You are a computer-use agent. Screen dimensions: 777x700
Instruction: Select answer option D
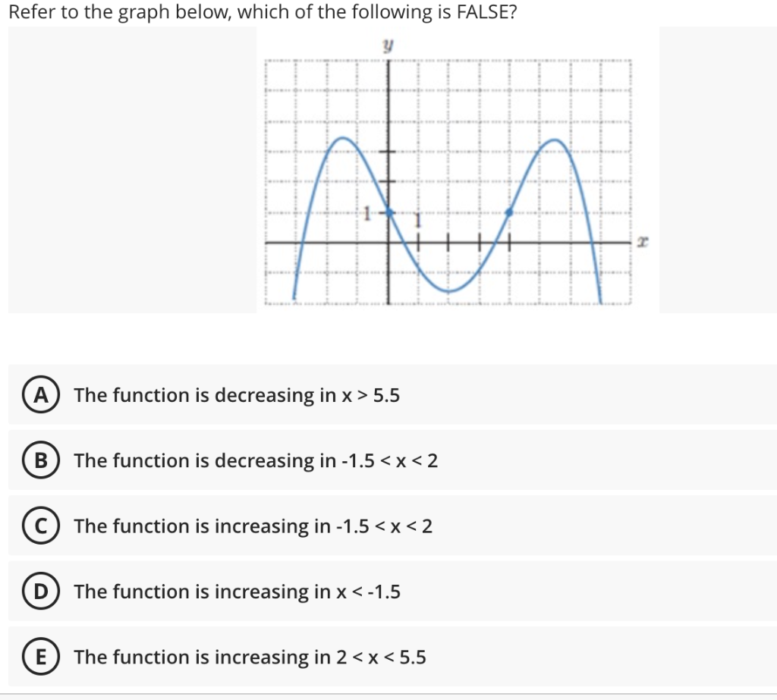tap(39, 592)
